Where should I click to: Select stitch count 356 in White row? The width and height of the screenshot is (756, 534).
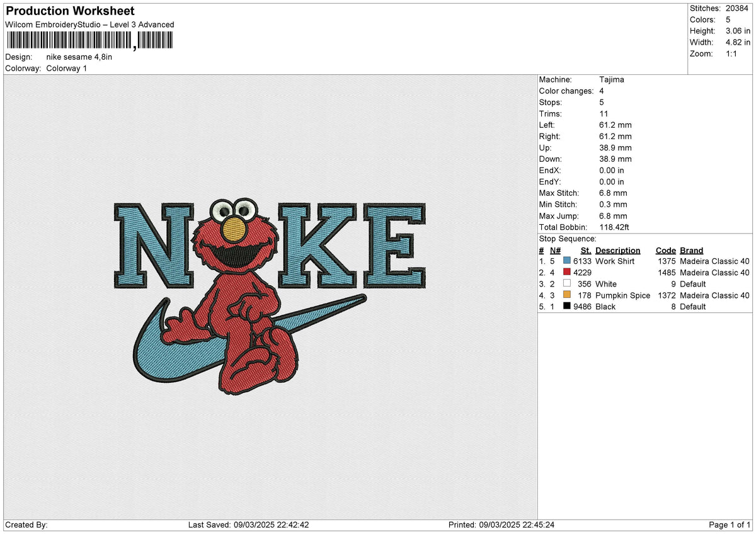coord(584,283)
